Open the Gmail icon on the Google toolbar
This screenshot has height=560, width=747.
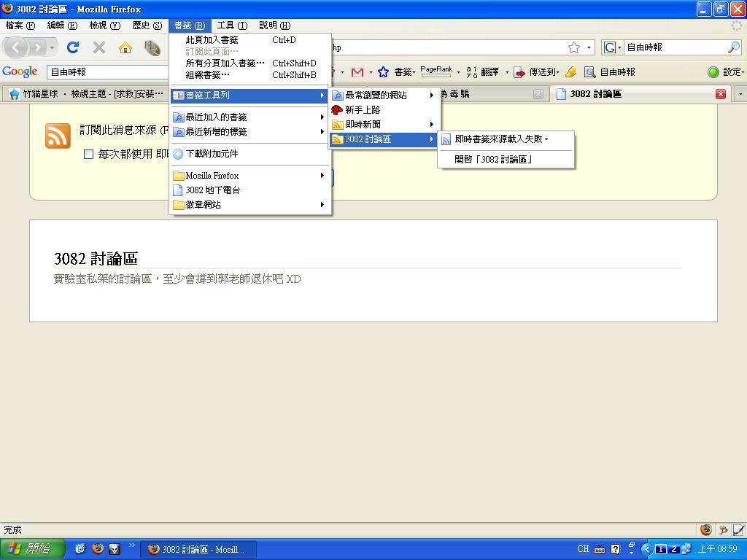coord(357,72)
